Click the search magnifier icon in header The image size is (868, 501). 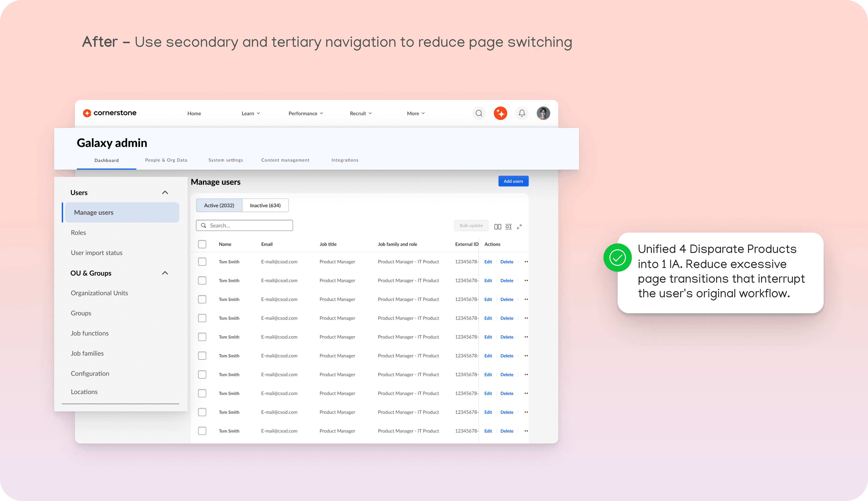point(479,113)
